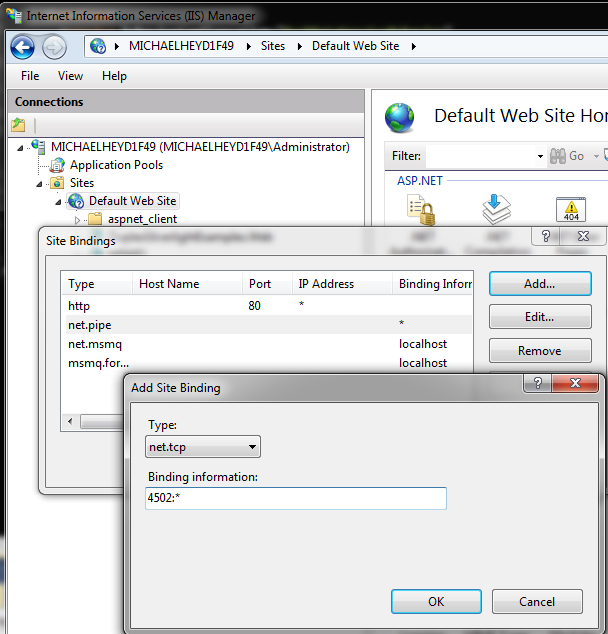Click MICHAELHEYD1F49 in the address breadcrumb
The image size is (608, 634).
click(x=181, y=46)
